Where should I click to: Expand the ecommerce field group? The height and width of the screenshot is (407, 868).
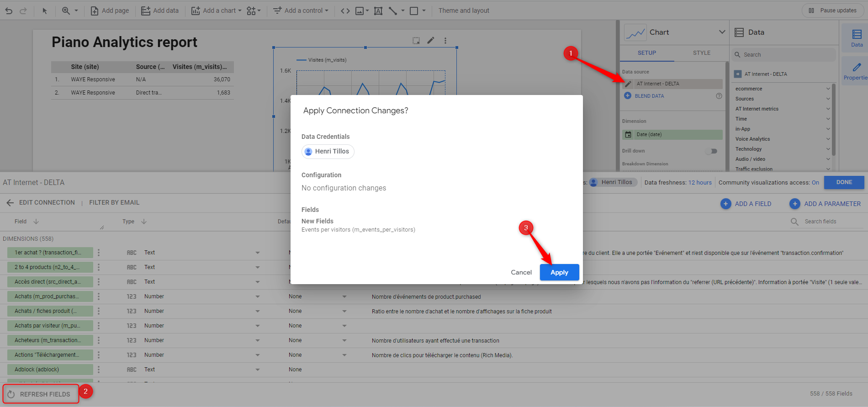[x=828, y=89]
